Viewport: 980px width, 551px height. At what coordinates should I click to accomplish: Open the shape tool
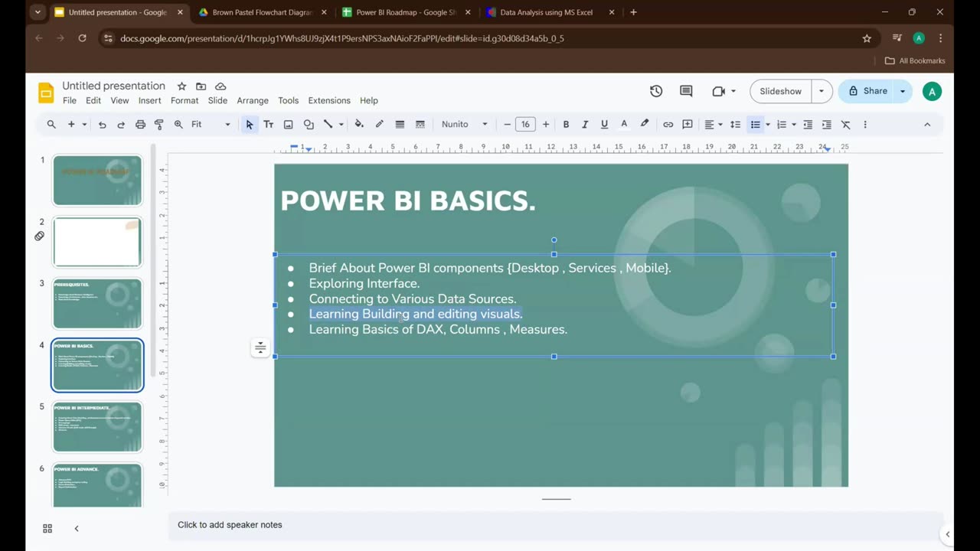[309, 124]
